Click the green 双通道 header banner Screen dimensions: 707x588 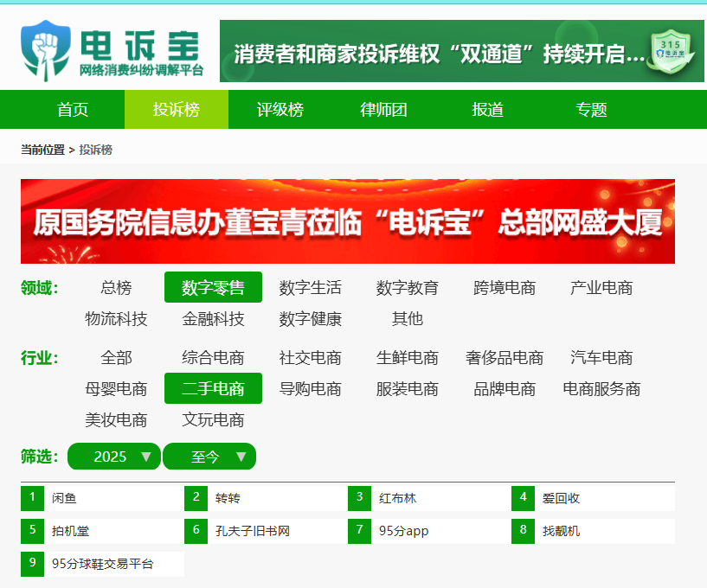462,51
